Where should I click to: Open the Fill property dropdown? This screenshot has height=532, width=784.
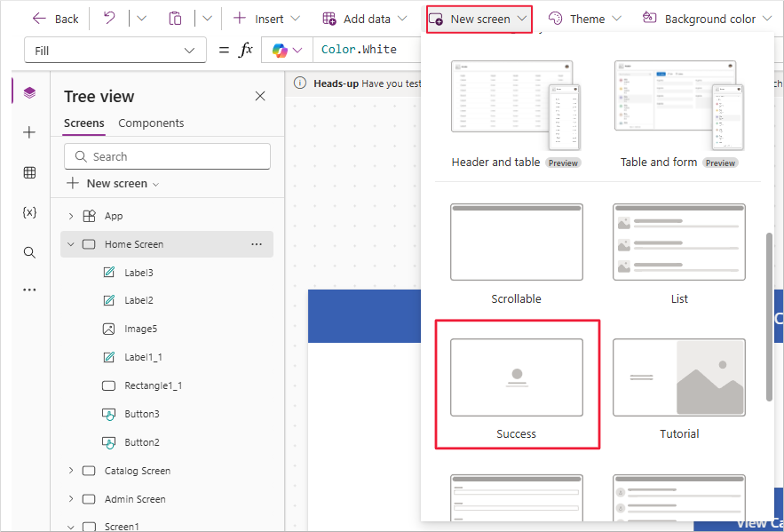click(x=115, y=50)
